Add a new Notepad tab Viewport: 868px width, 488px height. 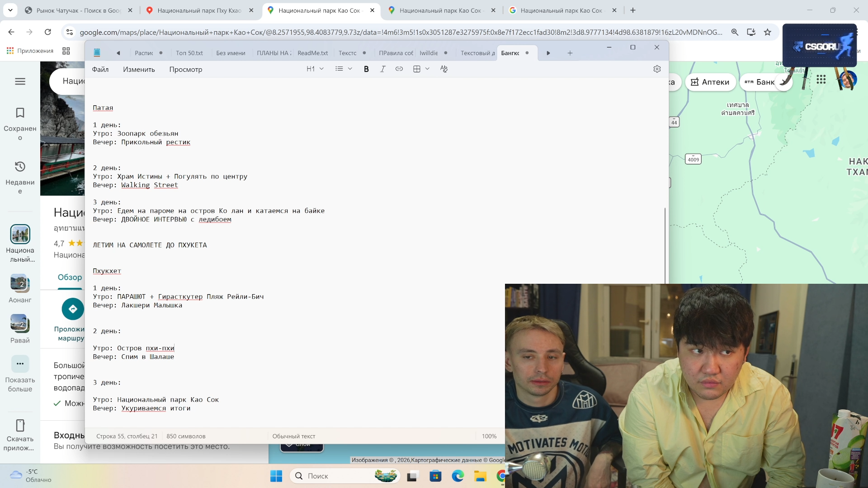[x=570, y=53]
